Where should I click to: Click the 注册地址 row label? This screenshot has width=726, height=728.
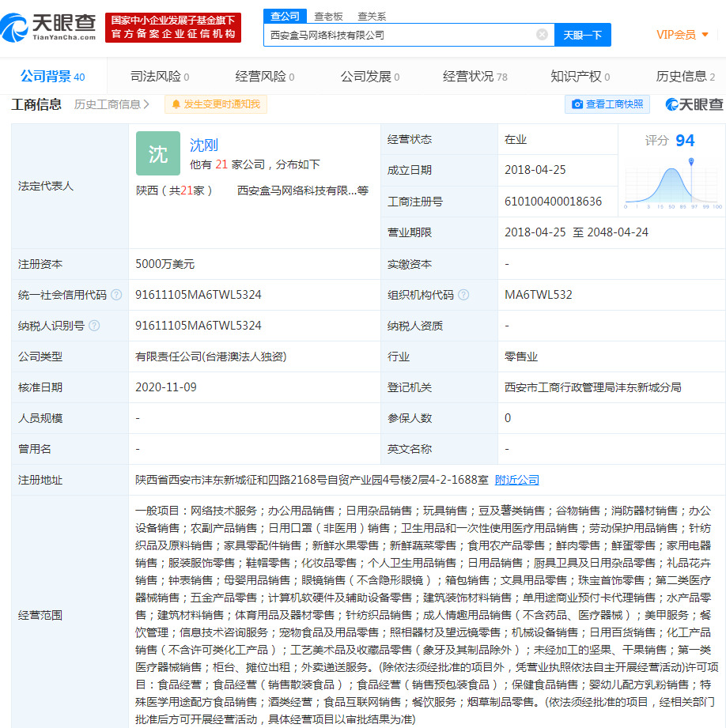40,480
